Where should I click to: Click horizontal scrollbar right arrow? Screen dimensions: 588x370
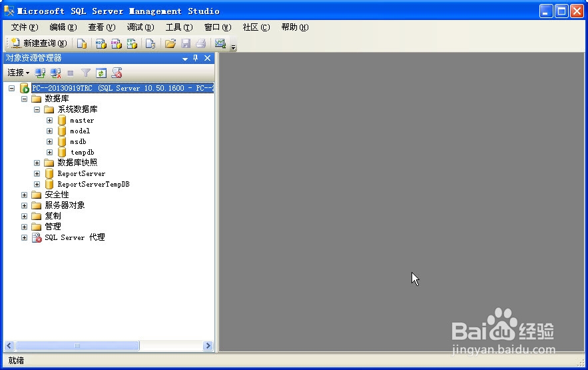(x=208, y=345)
